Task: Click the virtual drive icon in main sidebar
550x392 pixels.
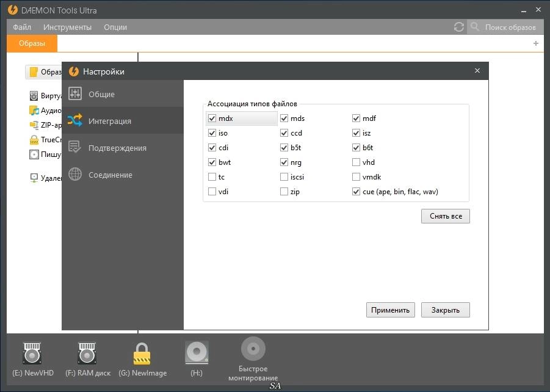Action: point(34,95)
